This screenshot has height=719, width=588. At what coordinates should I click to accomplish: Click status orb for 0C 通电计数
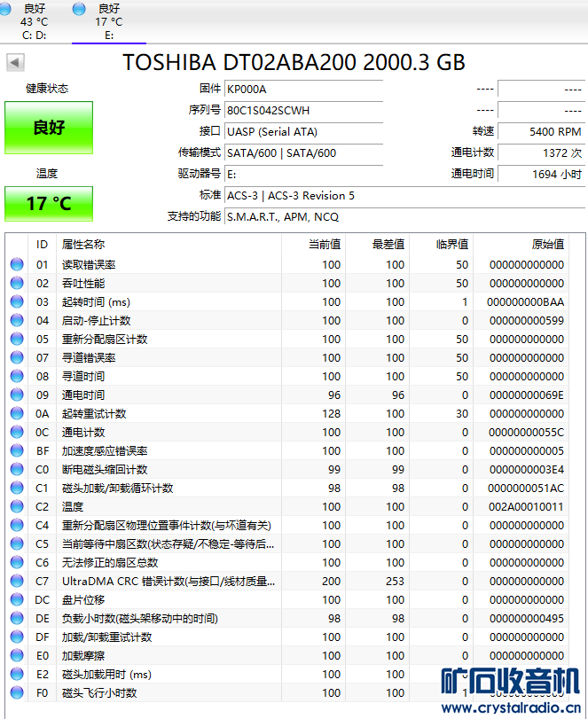coord(17,432)
